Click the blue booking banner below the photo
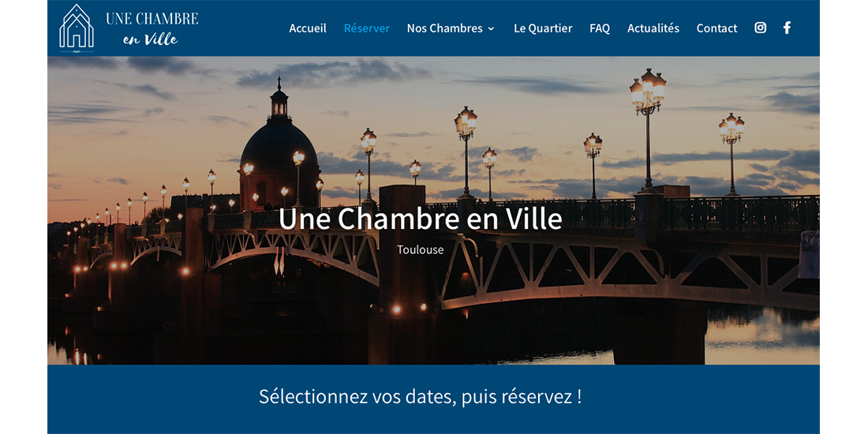868x434 pixels. (x=433, y=399)
